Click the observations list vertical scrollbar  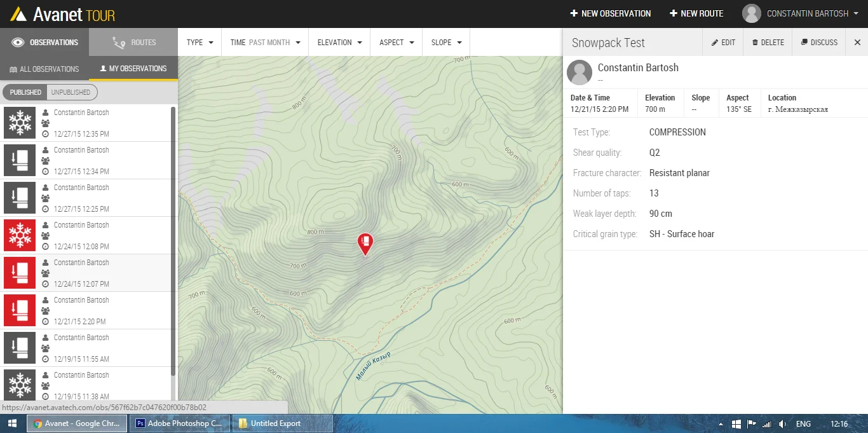(x=173, y=242)
